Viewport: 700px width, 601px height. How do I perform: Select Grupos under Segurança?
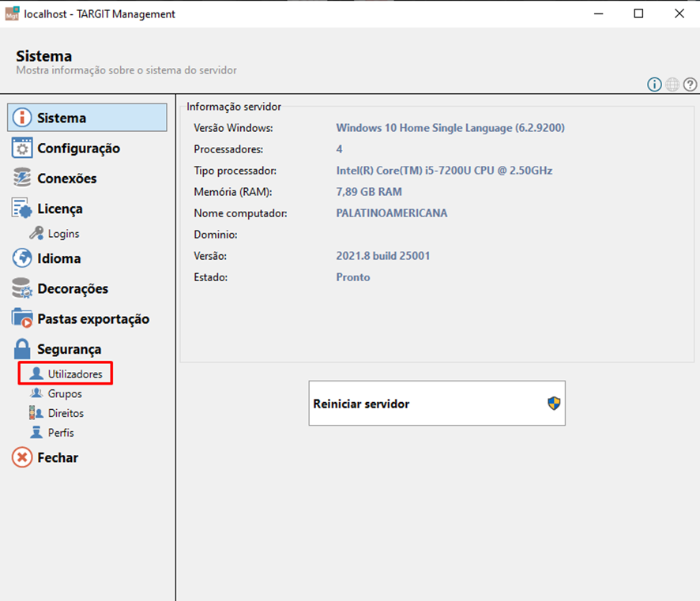click(x=65, y=393)
